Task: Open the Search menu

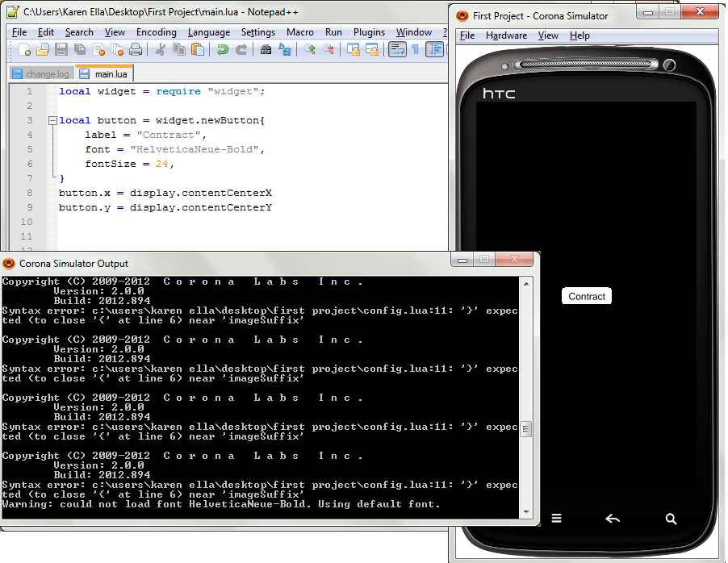Action: click(79, 32)
